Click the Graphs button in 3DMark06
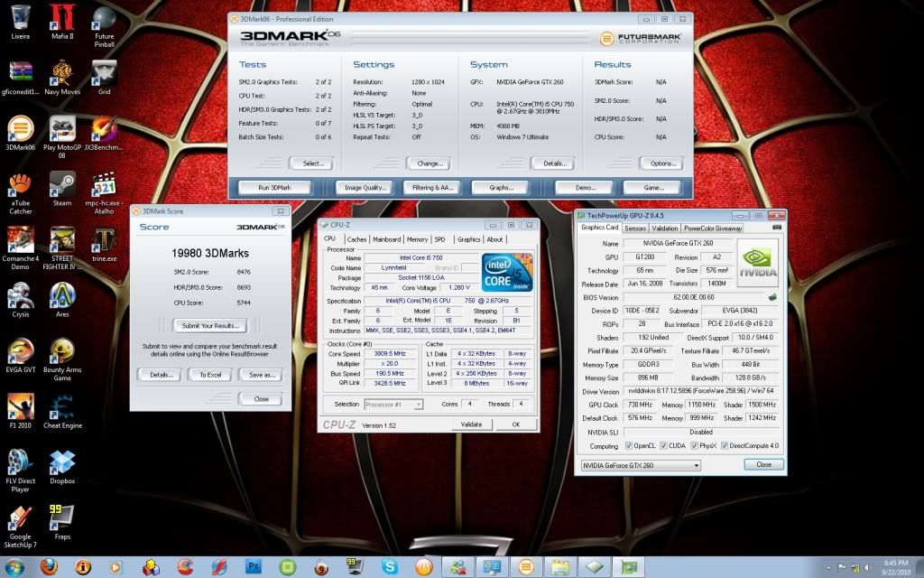The width and height of the screenshot is (924, 578). tap(501, 188)
